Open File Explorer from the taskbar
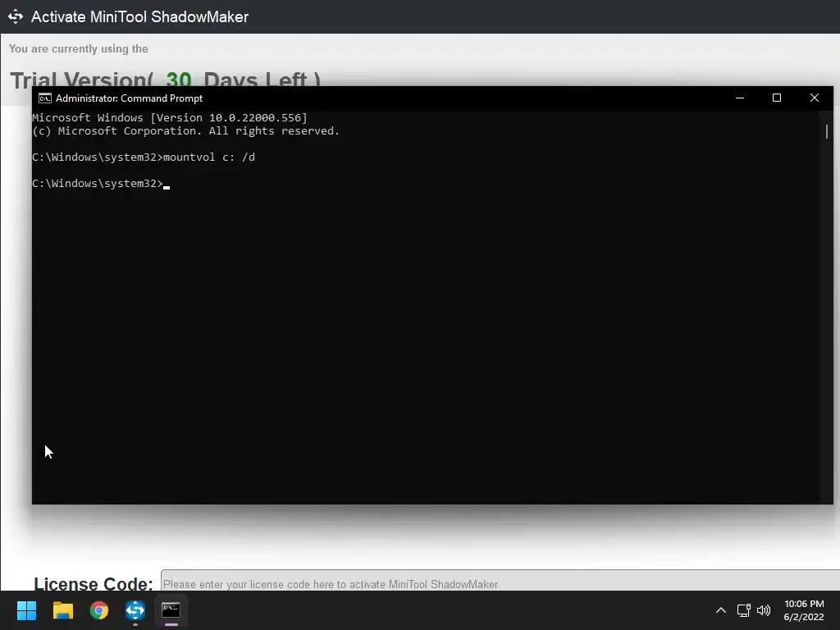 (x=62, y=610)
